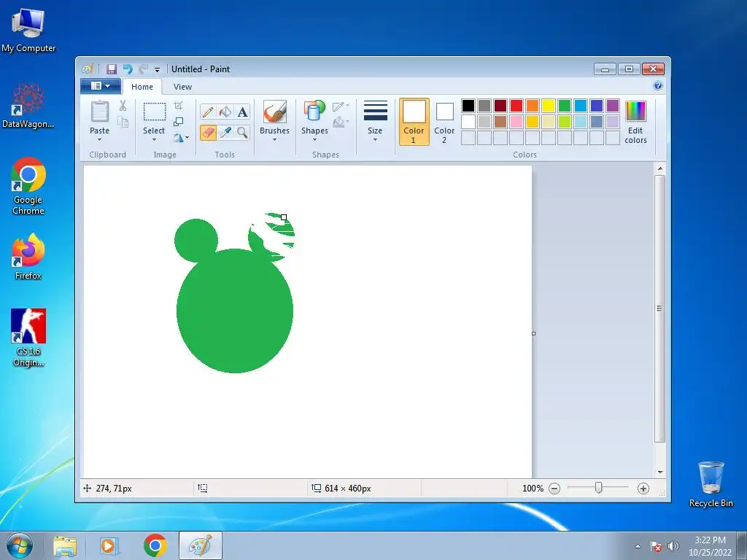Open Chrome from the taskbar
This screenshot has height=560, width=747.
155,545
